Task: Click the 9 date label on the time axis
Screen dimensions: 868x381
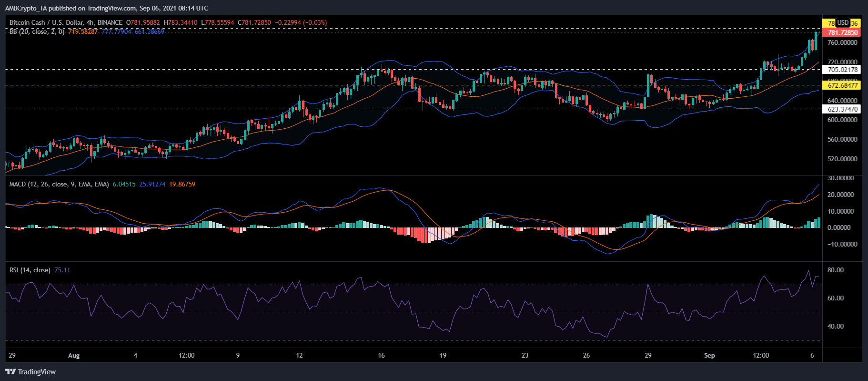Action: pyautogui.click(x=238, y=355)
